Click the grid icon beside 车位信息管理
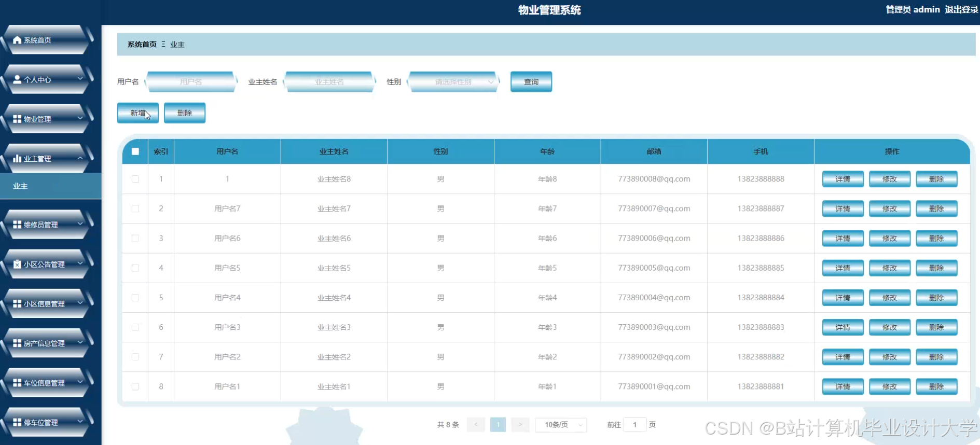The width and height of the screenshot is (980, 445). click(x=17, y=383)
